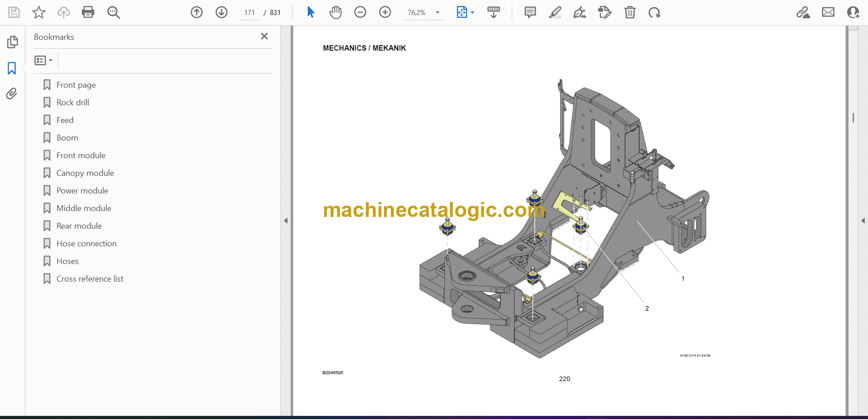Open the Power module bookmark
This screenshot has width=868, height=419.
[82, 191]
